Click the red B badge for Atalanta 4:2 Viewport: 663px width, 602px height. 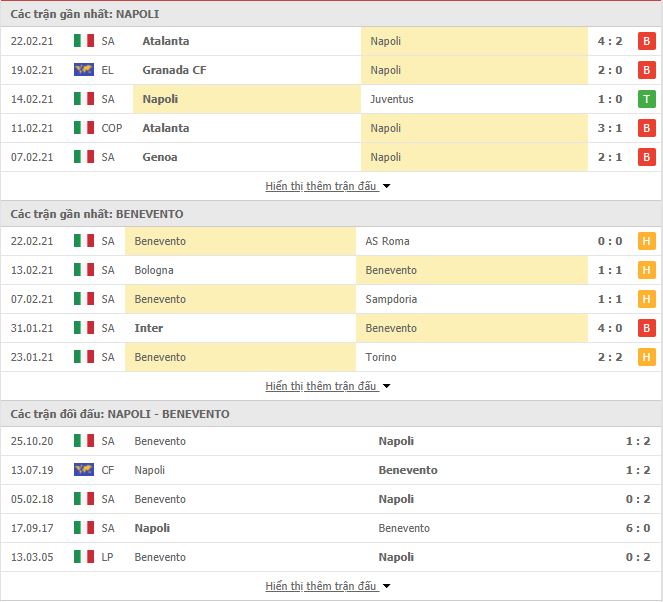tap(647, 41)
